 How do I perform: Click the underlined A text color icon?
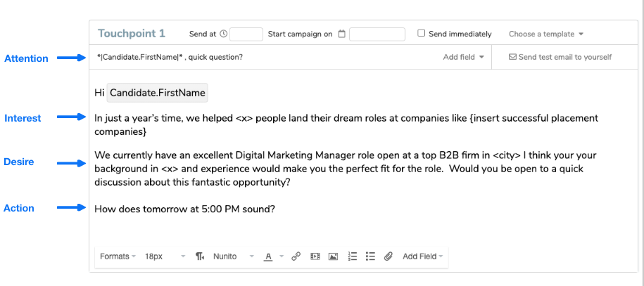click(x=268, y=256)
